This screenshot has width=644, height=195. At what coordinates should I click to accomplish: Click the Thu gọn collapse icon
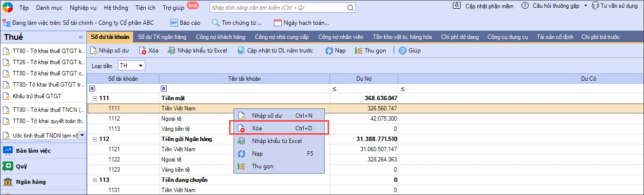pyautogui.click(x=359, y=51)
